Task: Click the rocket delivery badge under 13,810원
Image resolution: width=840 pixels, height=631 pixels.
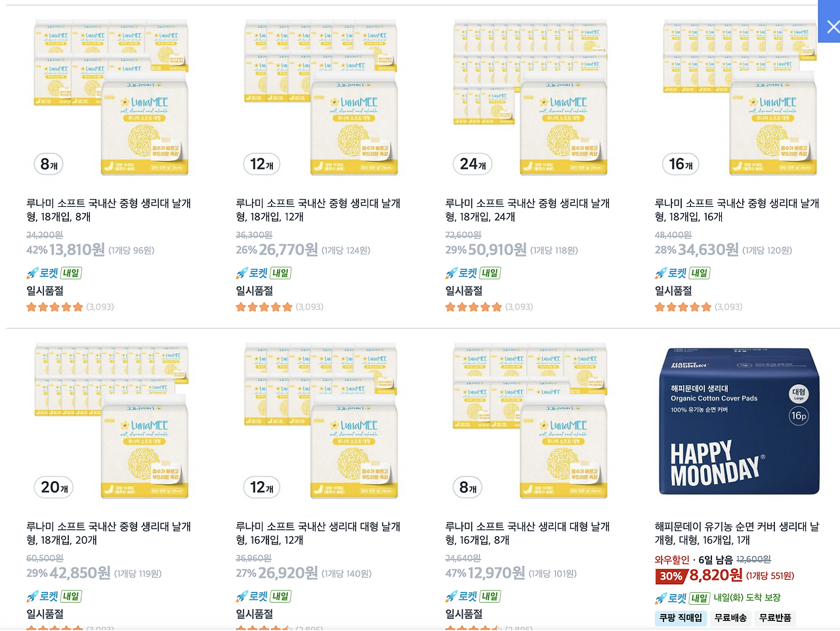Action: pos(54,273)
